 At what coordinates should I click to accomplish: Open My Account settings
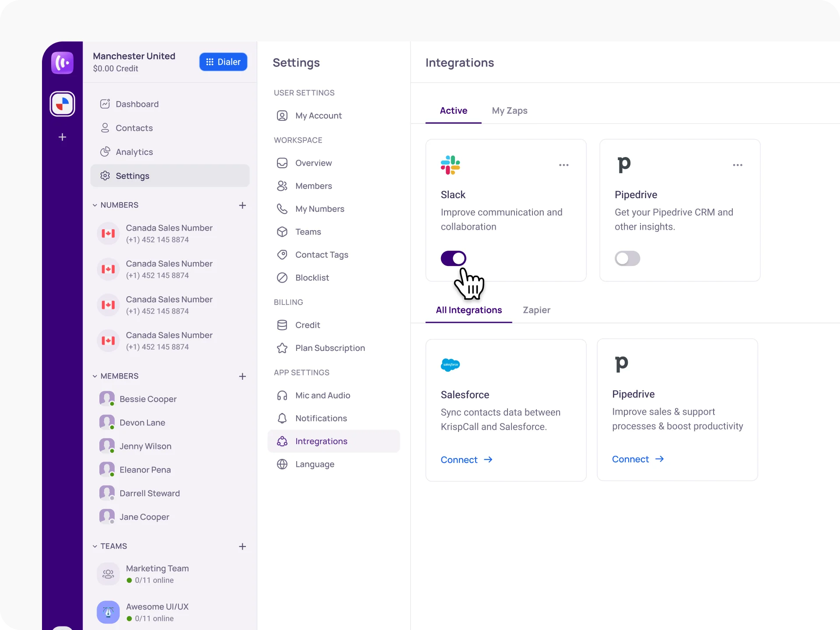333,115
